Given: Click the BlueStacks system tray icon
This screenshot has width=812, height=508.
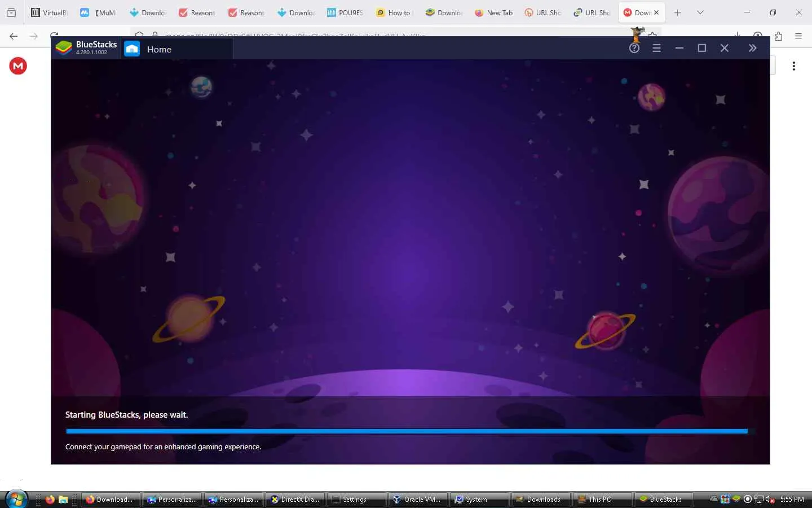Looking at the screenshot, I should point(736,499).
